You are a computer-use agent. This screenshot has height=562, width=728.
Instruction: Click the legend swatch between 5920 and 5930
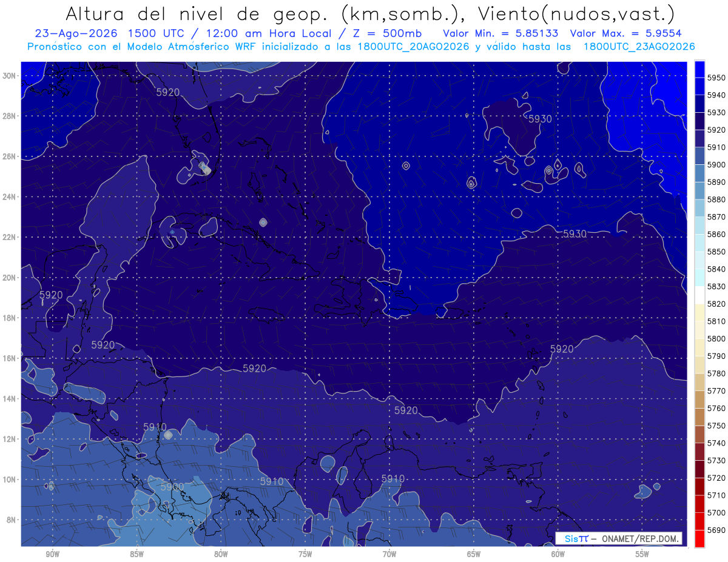click(x=699, y=121)
